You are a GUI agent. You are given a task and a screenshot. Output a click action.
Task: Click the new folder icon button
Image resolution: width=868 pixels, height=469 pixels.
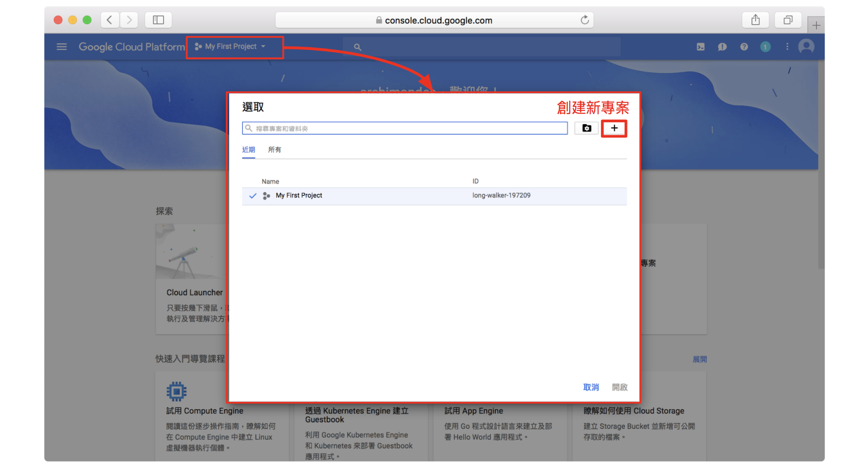(586, 128)
